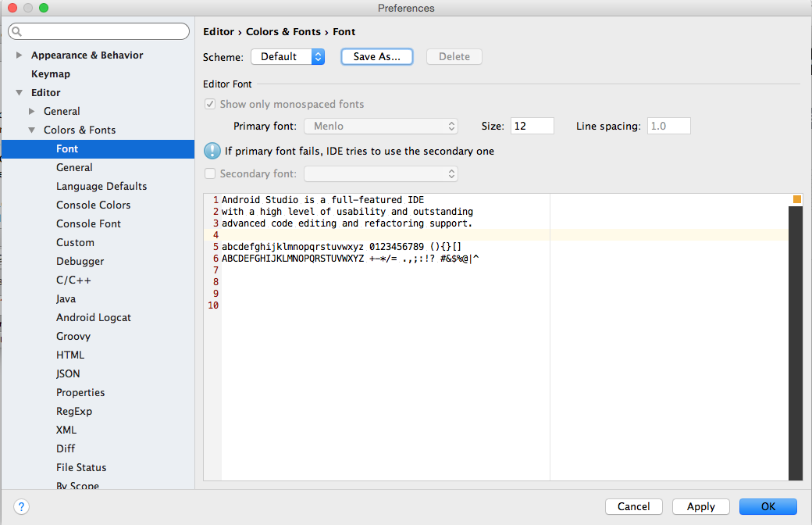Click the blue info exclamation icon
The image size is (812, 525).
(x=212, y=151)
